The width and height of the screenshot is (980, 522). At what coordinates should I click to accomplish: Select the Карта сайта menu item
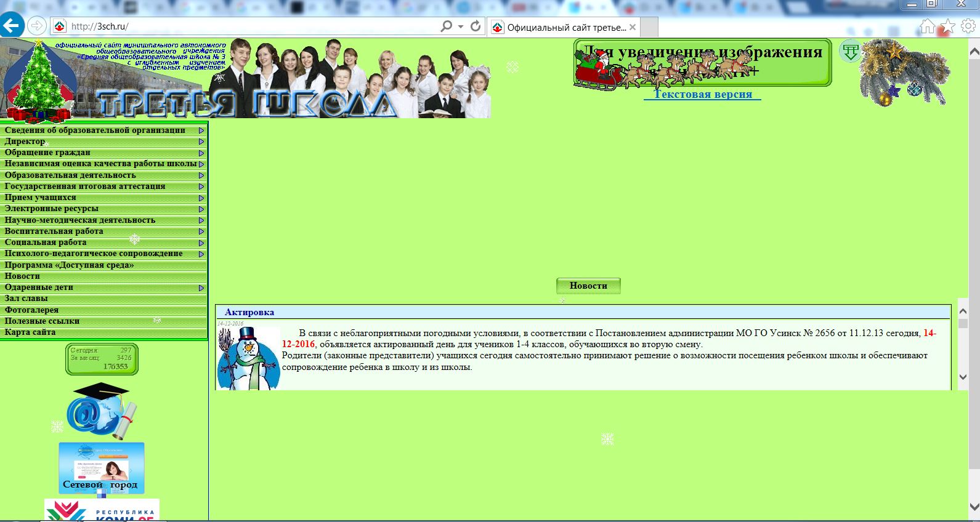pyautogui.click(x=30, y=332)
